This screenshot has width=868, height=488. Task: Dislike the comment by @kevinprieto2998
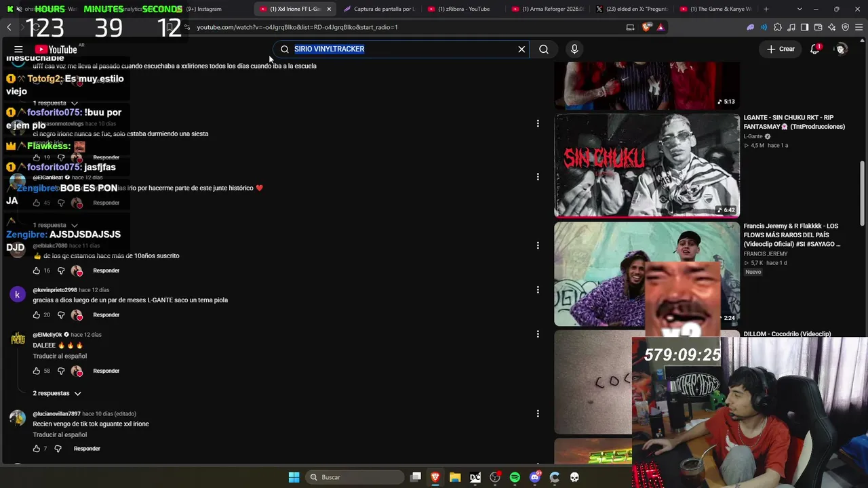click(x=61, y=315)
